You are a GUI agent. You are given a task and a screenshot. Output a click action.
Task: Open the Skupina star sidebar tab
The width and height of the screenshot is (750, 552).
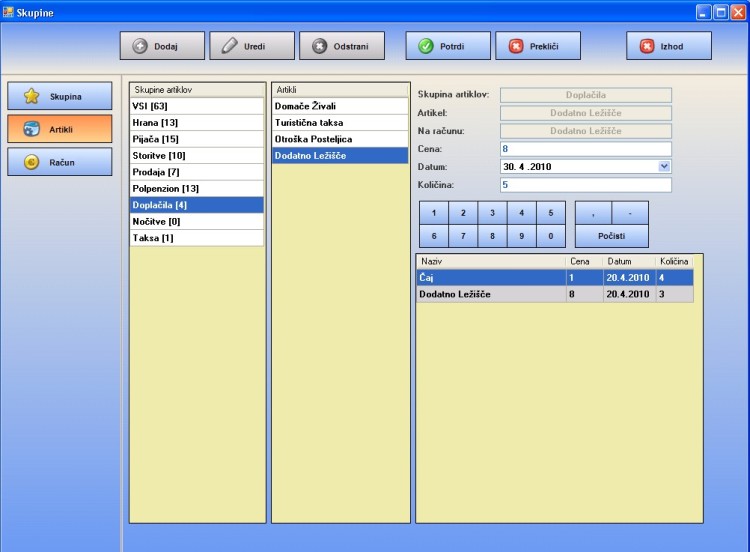coord(59,97)
